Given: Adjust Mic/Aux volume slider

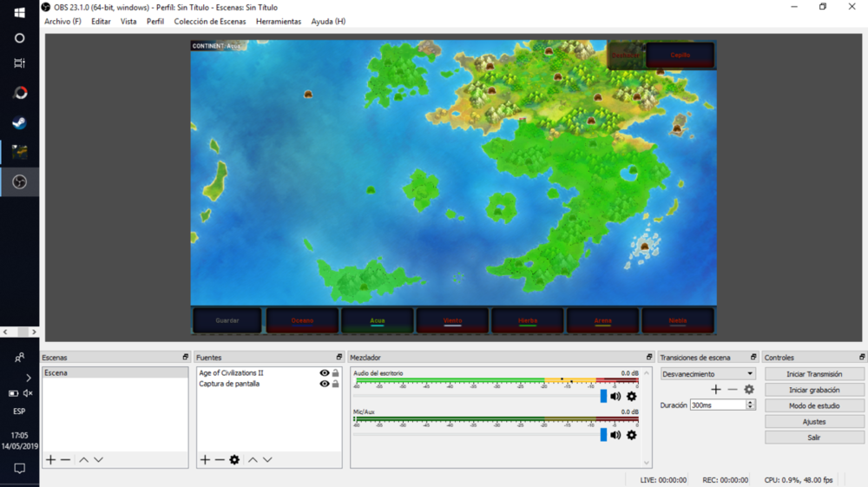Looking at the screenshot, I should click(603, 435).
